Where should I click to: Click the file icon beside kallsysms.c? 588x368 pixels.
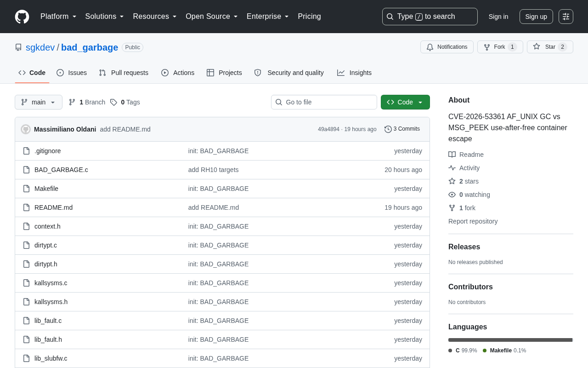pyautogui.click(x=27, y=283)
